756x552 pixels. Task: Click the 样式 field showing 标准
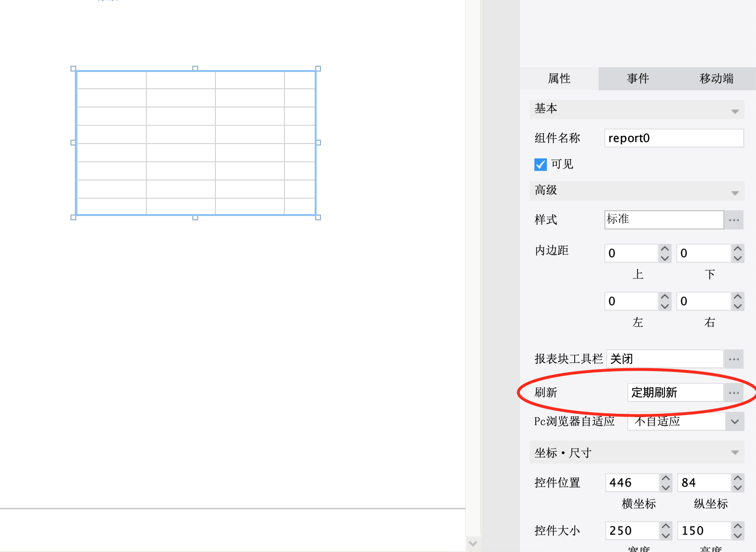pos(664,220)
